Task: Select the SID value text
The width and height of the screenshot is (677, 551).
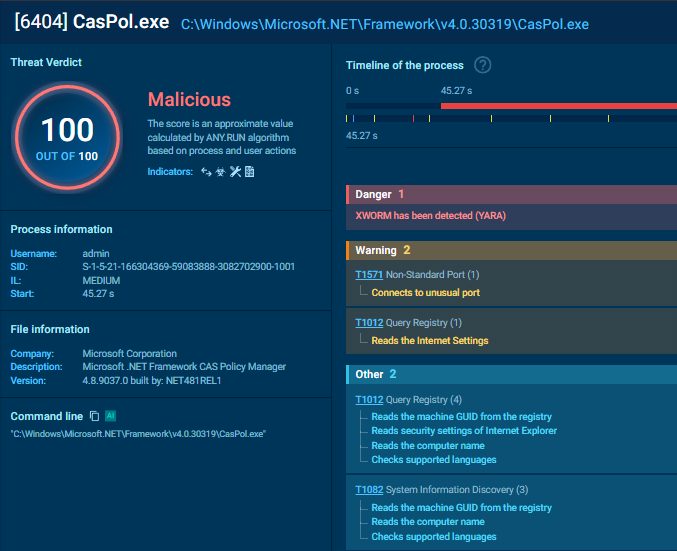Action: tap(188, 266)
